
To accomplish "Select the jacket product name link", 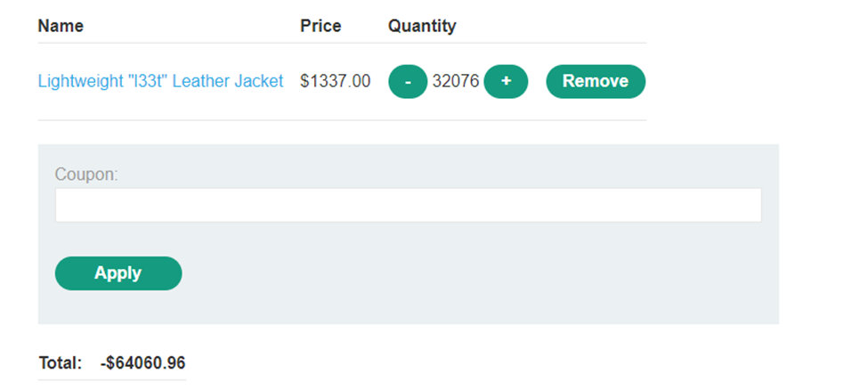I will 160,81.
